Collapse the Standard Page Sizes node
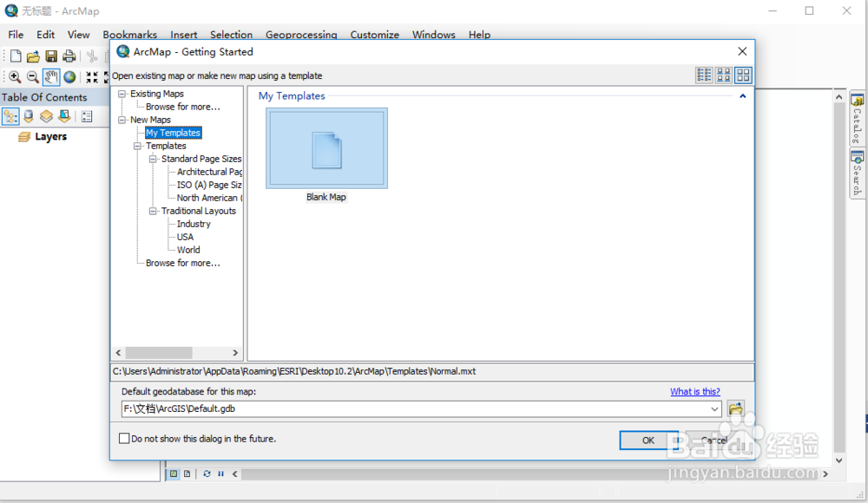Viewport: 868px width, 503px height. pyautogui.click(x=153, y=159)
